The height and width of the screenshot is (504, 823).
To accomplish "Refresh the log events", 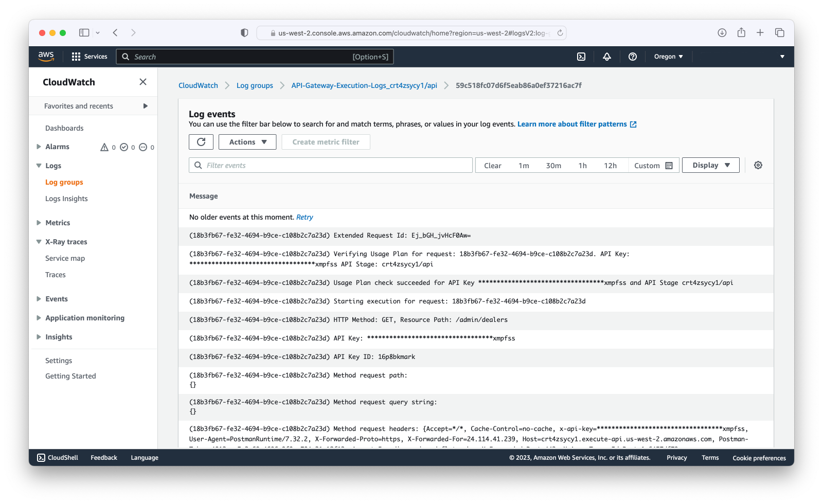I will [201, 142].
